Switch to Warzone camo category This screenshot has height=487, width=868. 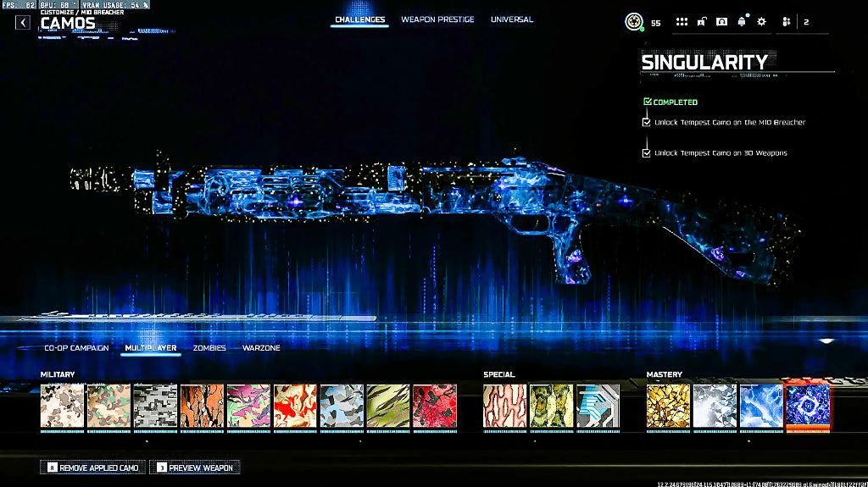(x=261, y=348)
